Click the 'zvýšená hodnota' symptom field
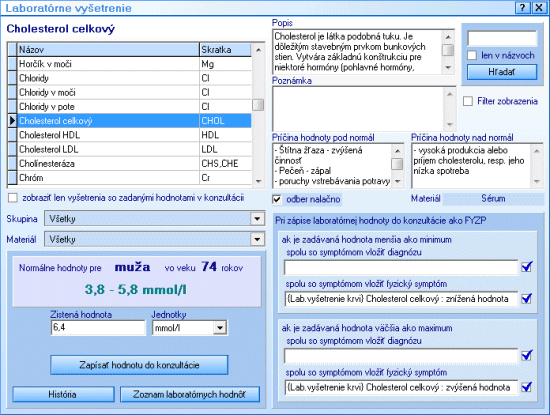This screenshot has height=415, width=550. [401, 387]
